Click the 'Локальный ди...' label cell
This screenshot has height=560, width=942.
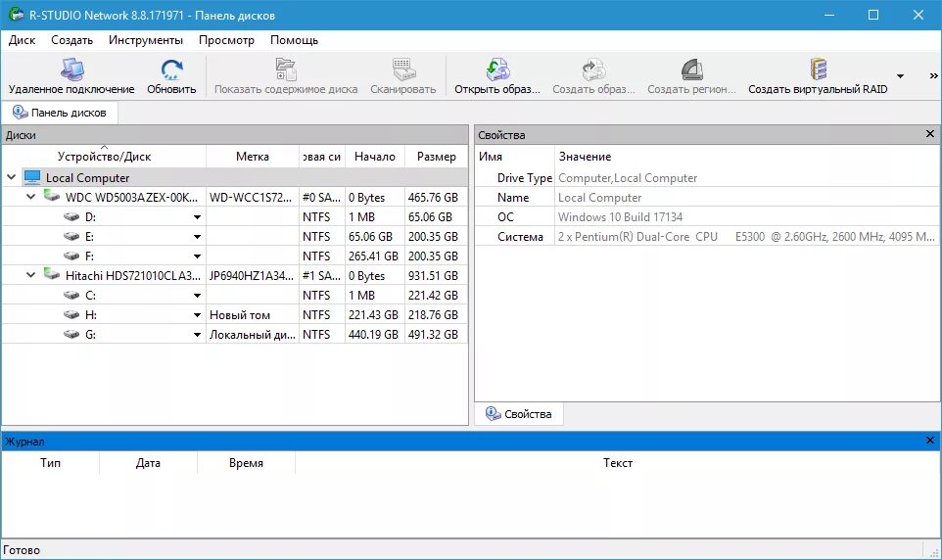253,334
